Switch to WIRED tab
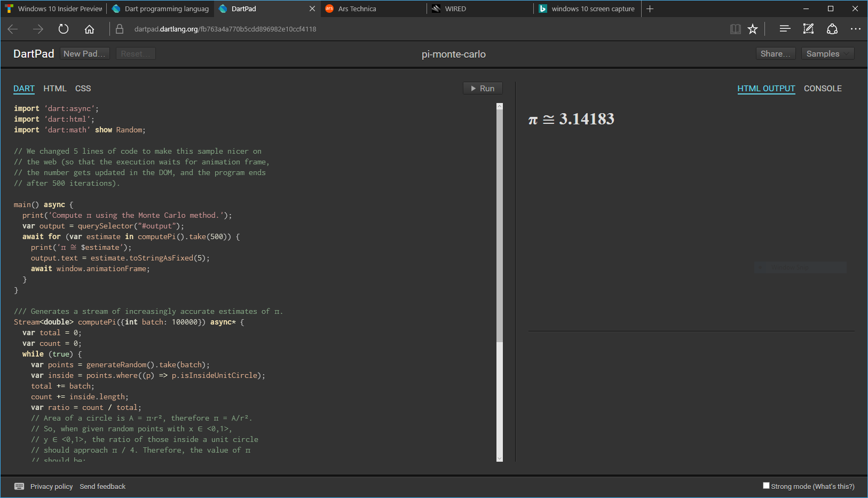 click(480, 9)
